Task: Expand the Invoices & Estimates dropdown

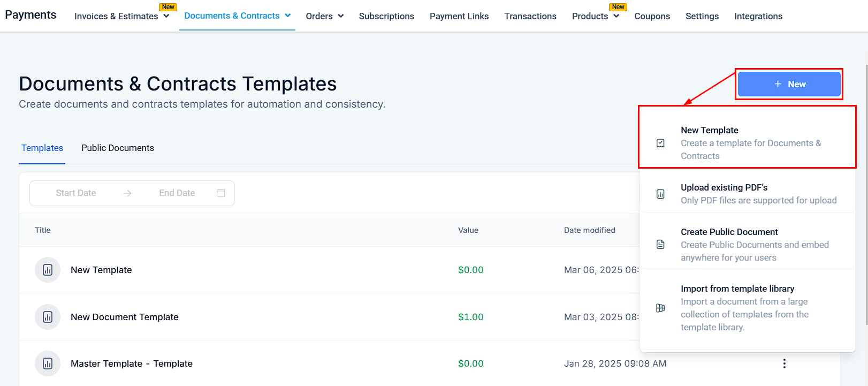Action: [166, 16]
